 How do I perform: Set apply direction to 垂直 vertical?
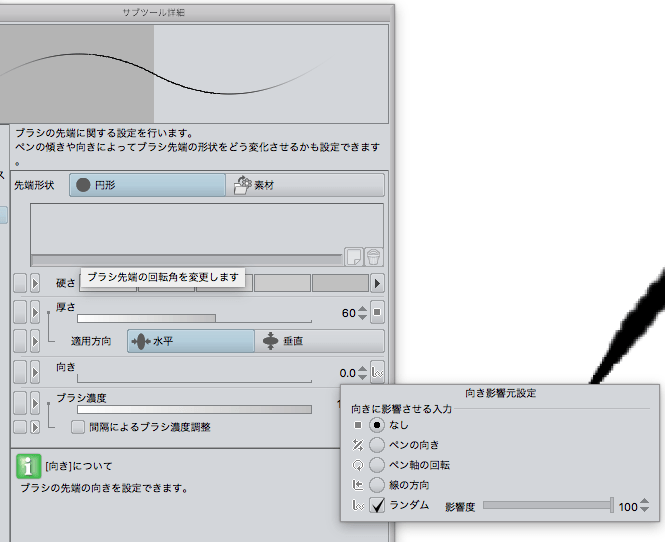point(318,341)
